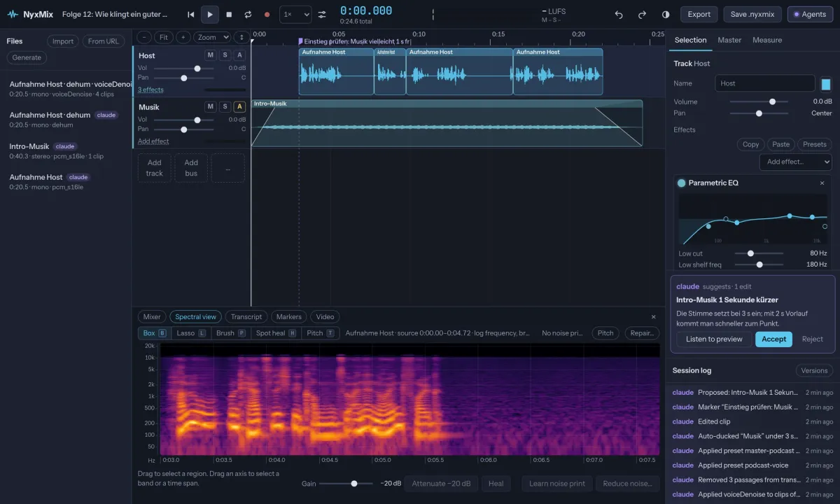The height and width of the screenshot is (504, 840).
Task: Open the Add effect… dropdown in Selection
Action: click(796, 162)
